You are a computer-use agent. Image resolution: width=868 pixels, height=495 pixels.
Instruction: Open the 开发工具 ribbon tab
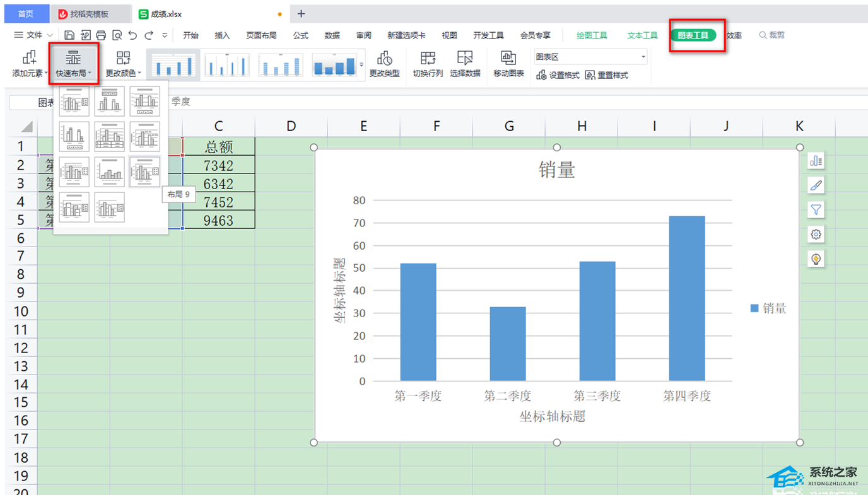click(488, 35)
